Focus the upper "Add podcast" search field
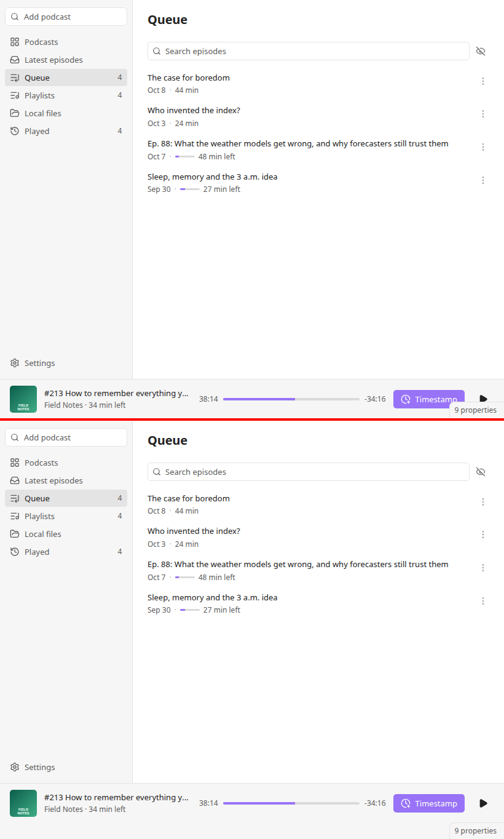504x839 pixels. point(66,17)
